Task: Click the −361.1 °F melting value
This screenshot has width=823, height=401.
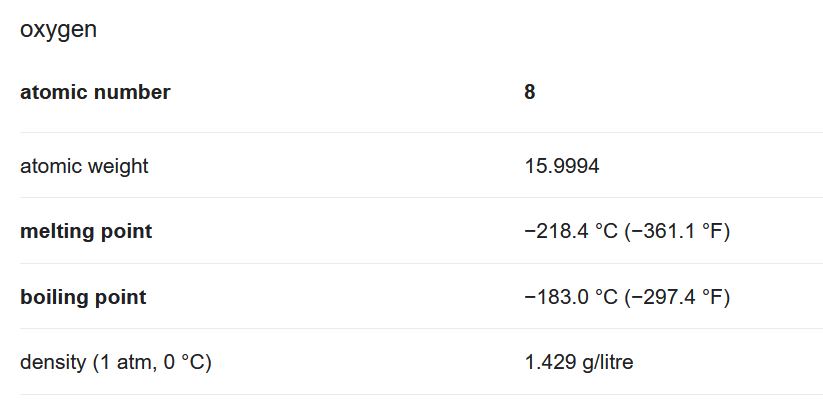Action: click(x=678, y=232)
